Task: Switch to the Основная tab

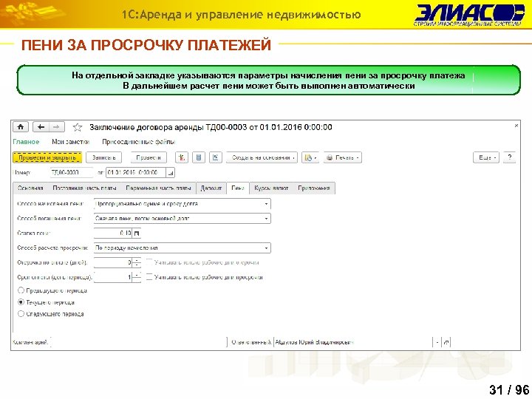Action: [30, 188]
